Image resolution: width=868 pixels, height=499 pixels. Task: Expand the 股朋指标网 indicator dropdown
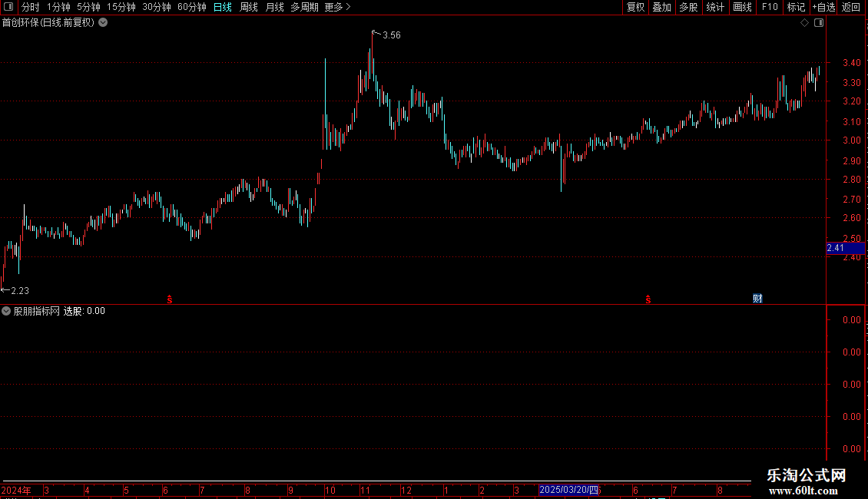point(6,311)
